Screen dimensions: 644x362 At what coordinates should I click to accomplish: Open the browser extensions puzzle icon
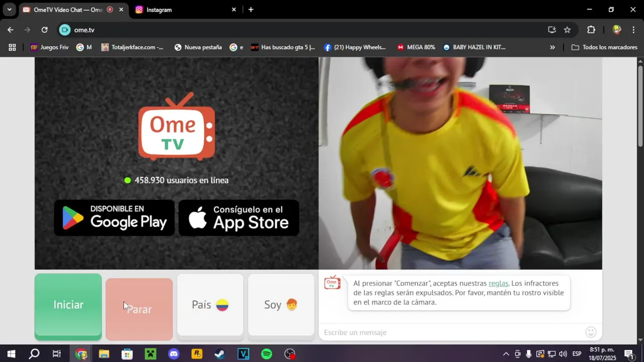(591, 30)
